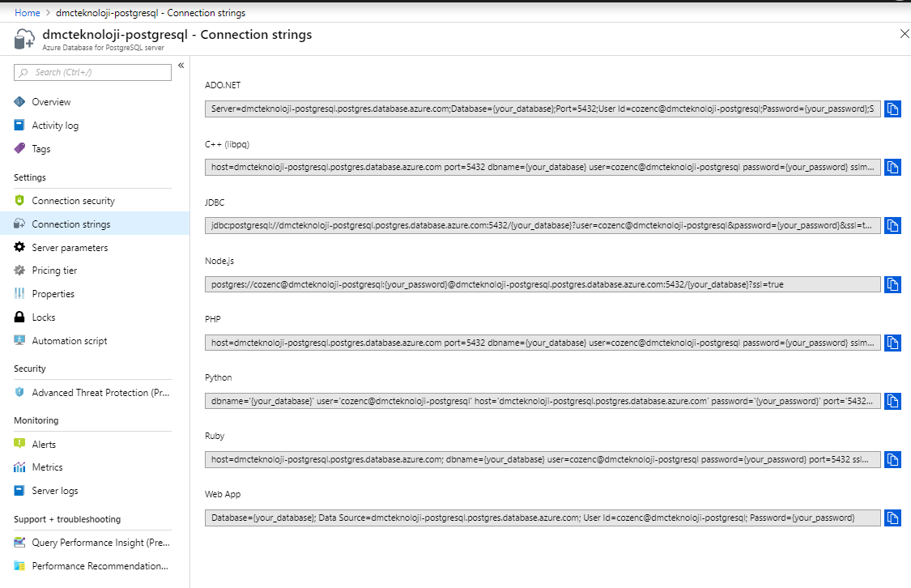Copy the Ruby connection string
Image resolution: width=911 pixels, height=588 pixels.
click(892, 459)
